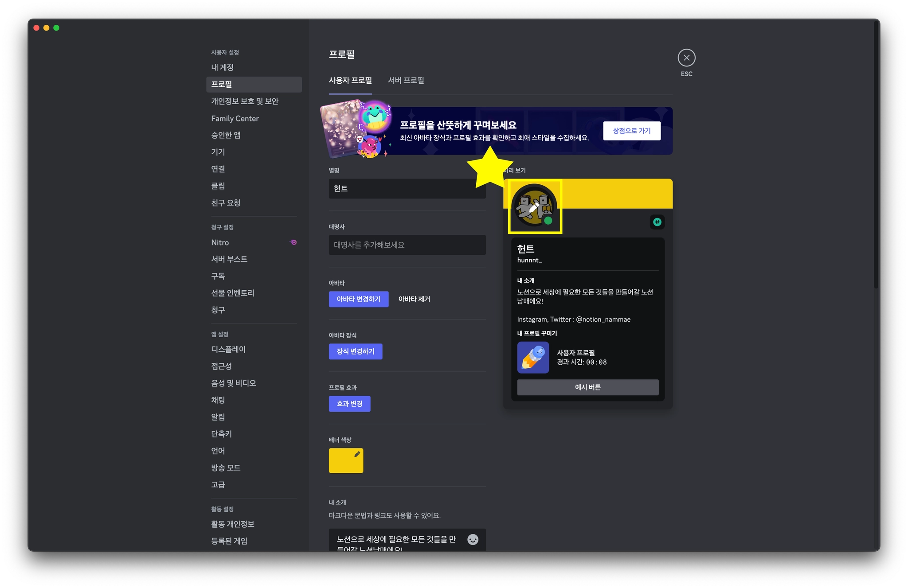
Task: Select 사용자 프로필 tab
Action: click(350, 80)
